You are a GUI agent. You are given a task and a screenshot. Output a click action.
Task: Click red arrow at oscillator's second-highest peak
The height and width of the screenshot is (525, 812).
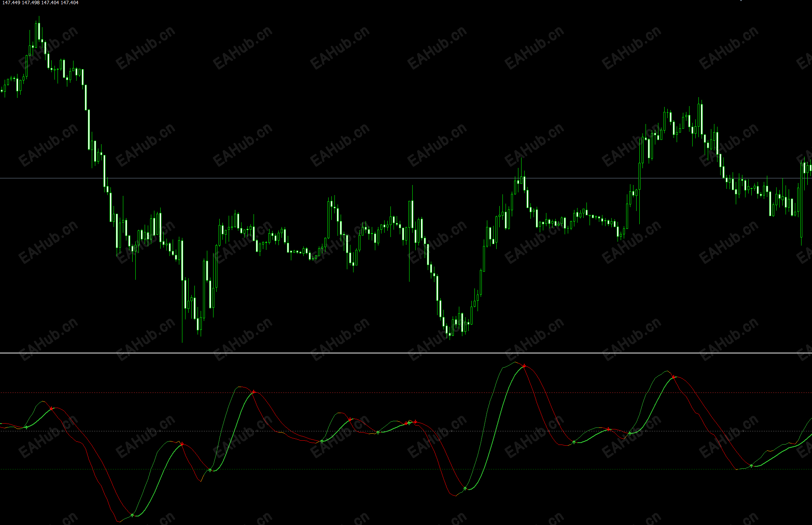click(x=674, y=377)
